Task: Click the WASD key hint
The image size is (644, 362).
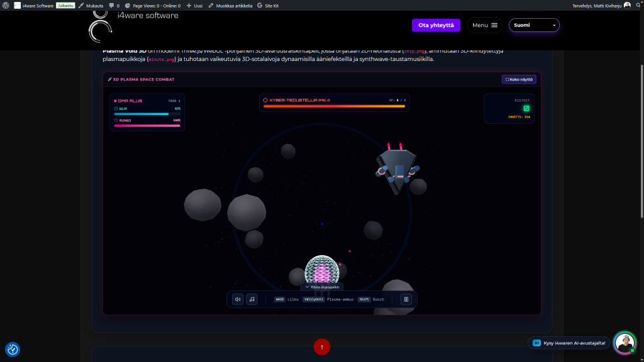Action: pos(280,299)
